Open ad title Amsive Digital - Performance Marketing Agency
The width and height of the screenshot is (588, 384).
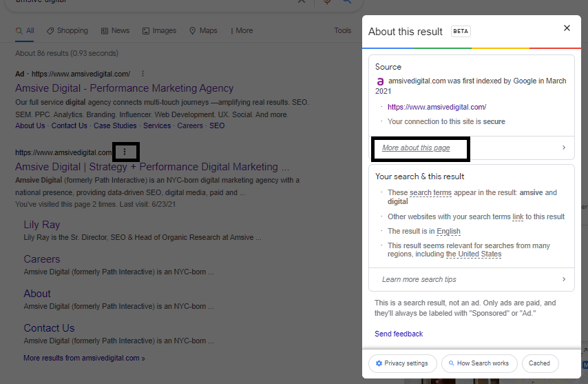pos(124,88)
